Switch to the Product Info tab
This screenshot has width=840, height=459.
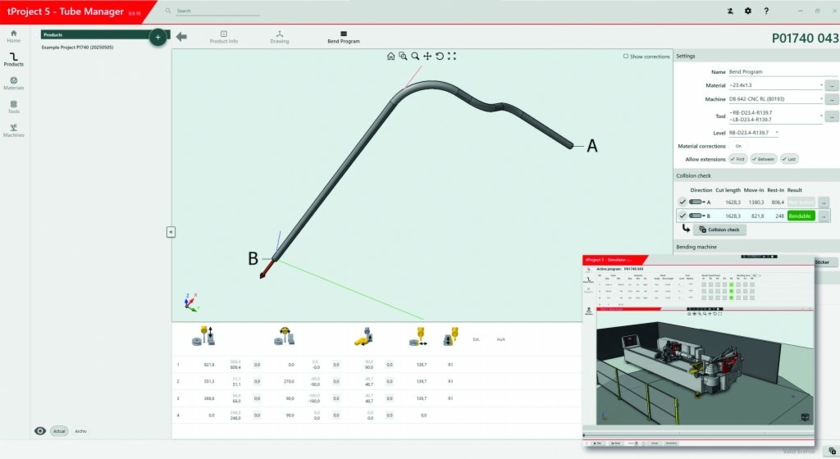pyautogui.click(x=223, y=37)
